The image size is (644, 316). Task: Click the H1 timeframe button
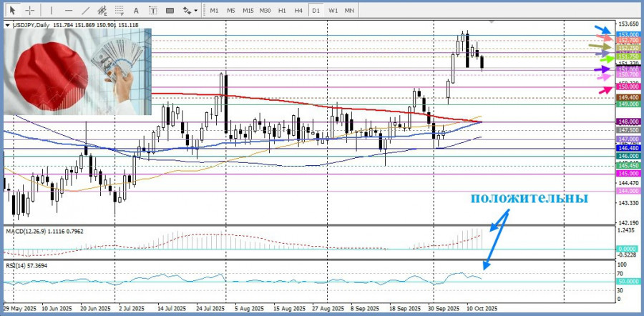click(x=282, y=11)
